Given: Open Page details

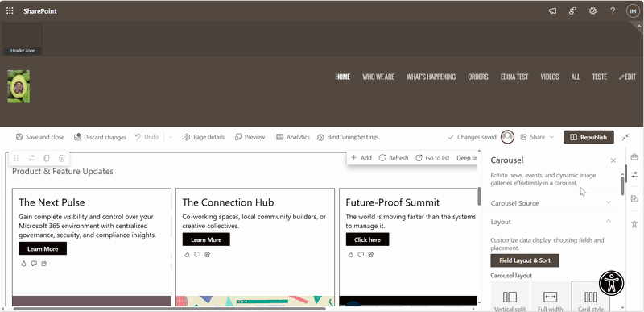Looking at the screenshot, I should click(204, 137).
